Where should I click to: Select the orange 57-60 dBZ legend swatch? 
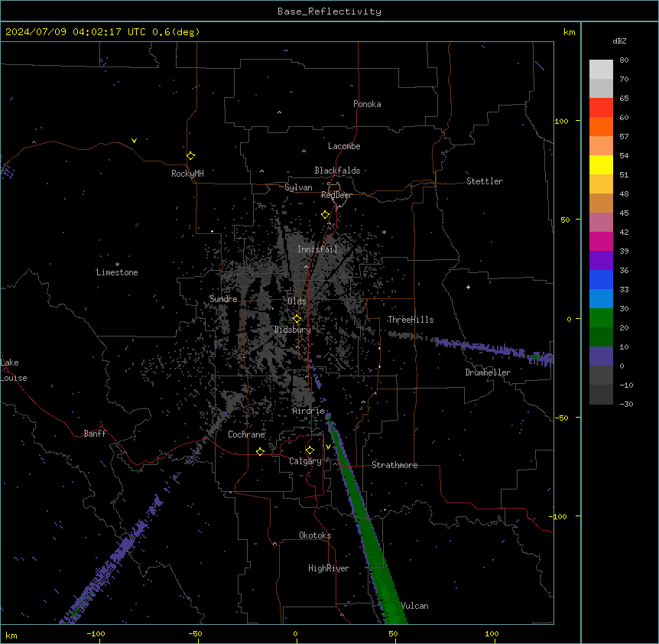click(601, 126)
